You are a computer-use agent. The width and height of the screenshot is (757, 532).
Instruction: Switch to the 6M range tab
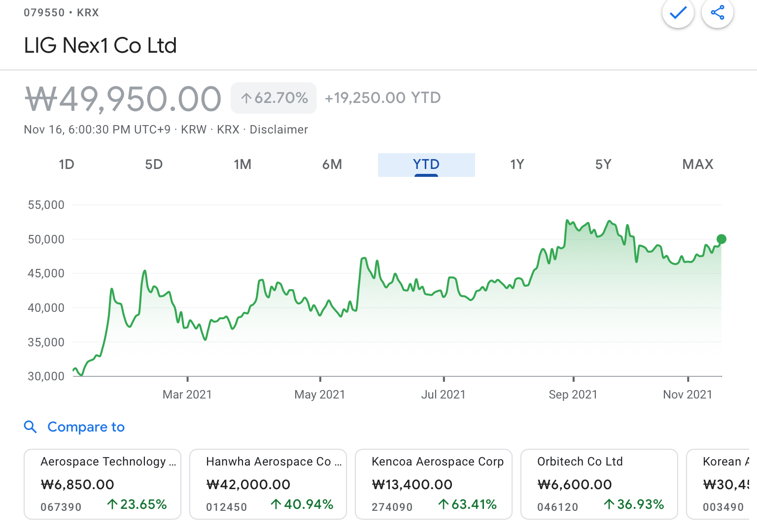pos(332,165)
